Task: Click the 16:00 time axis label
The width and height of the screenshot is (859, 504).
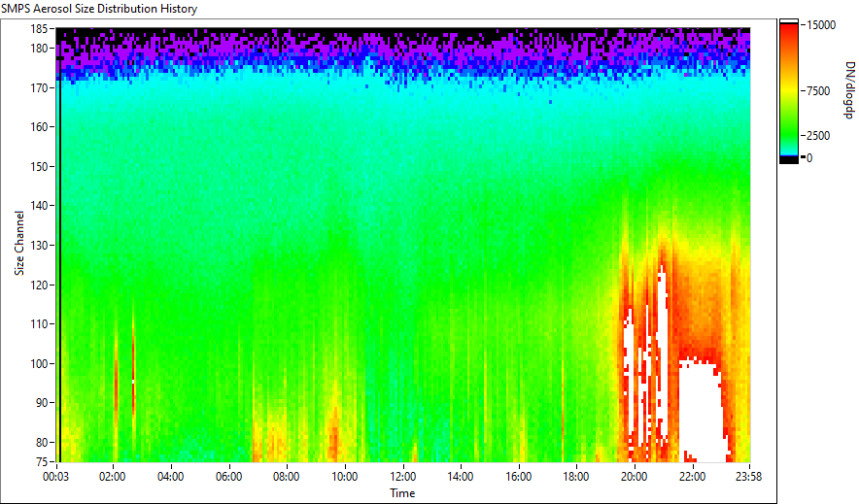Action: 518,477
